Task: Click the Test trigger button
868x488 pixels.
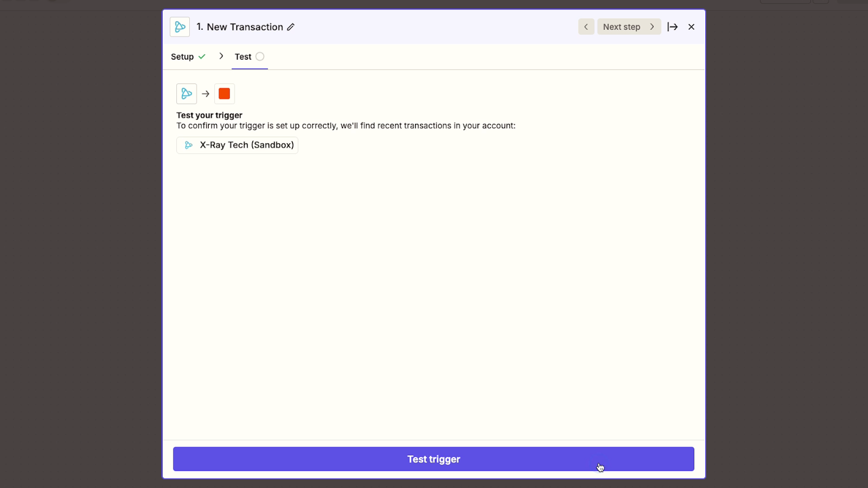Action: pyautogui.click(x=433, y=459)
